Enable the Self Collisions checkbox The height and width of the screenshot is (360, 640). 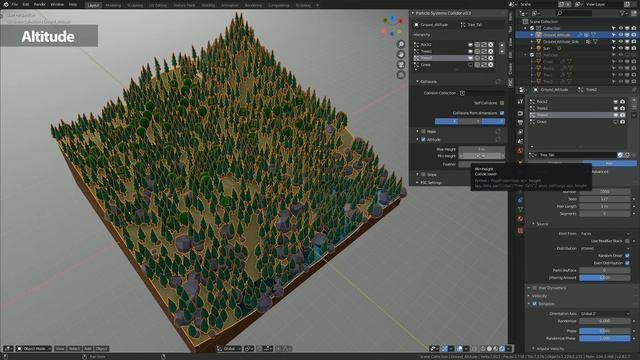point(502,103)
